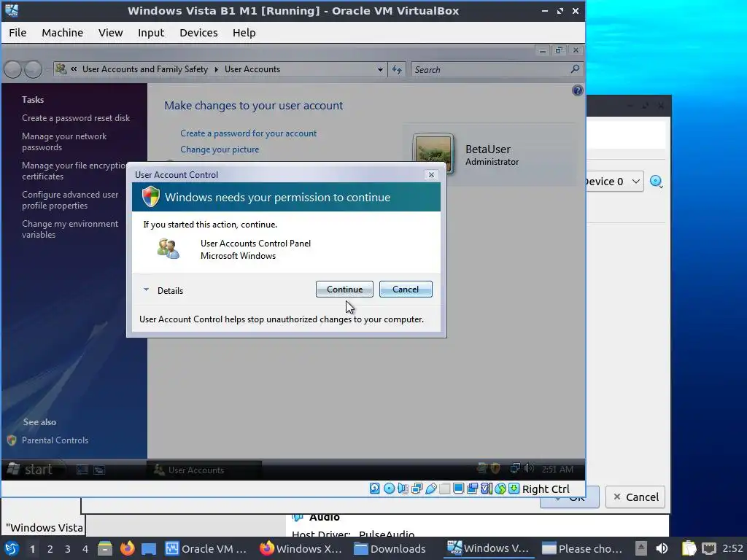Click the mouse integration indicator in the status bar

[x=500, y=489]
